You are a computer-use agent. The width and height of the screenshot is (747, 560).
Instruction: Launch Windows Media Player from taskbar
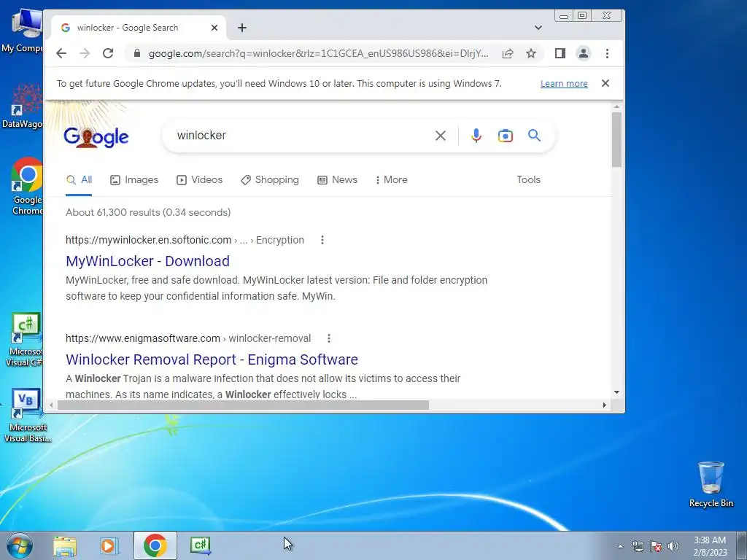tap(109, 545)
